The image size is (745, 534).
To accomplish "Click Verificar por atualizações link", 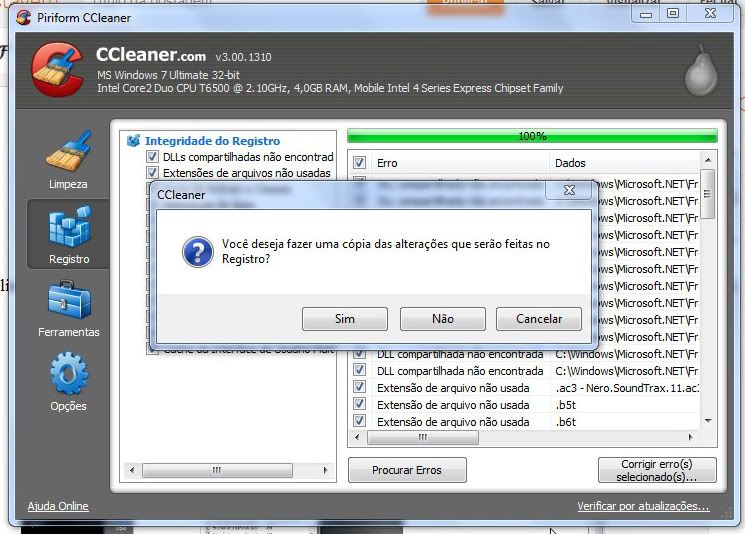I will click(643, 506).
